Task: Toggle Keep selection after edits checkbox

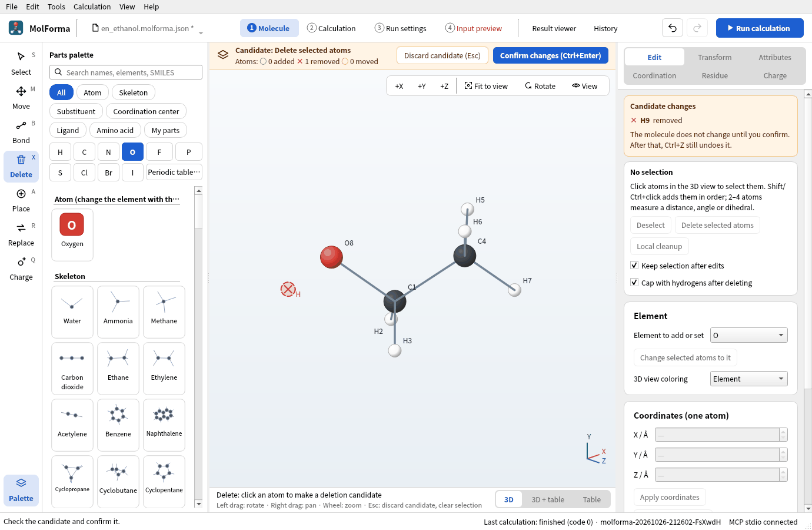Action: click(x=634, y=266)
